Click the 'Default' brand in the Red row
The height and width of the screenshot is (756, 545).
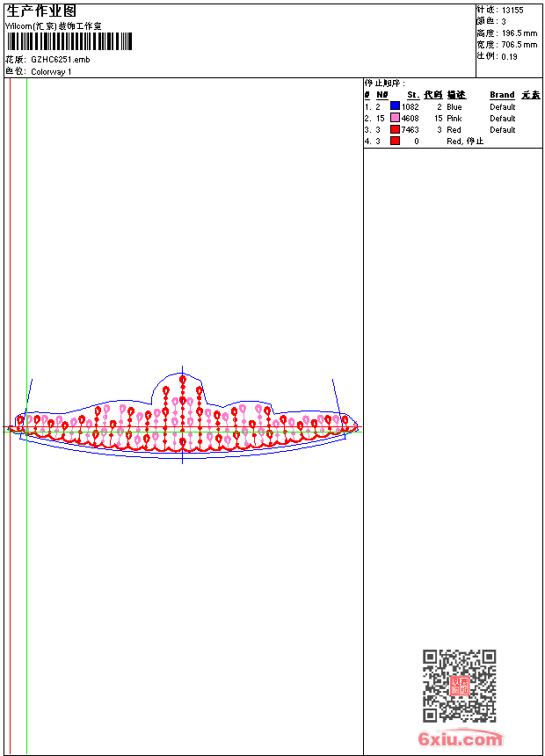pyautogui.click(x=503, y=130)
